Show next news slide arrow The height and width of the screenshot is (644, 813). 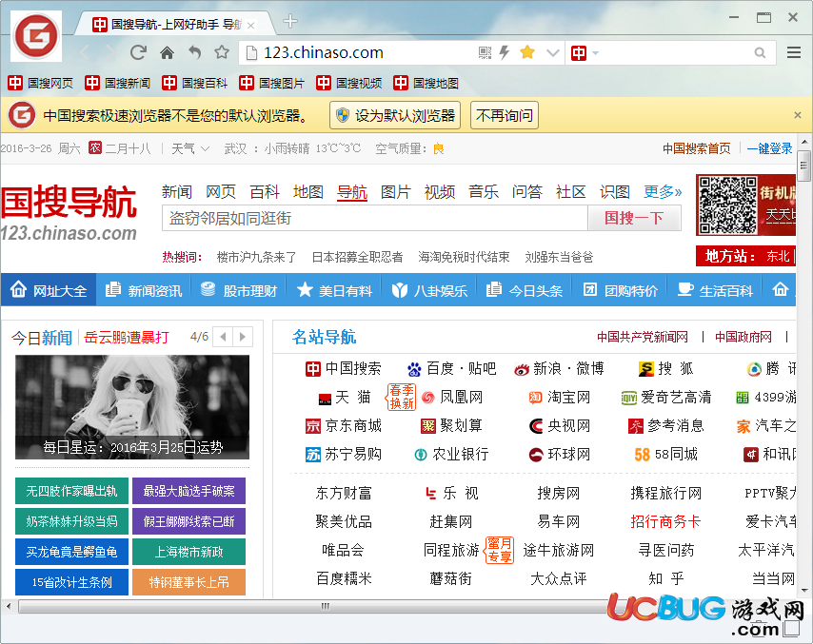(x=243, y=337)
